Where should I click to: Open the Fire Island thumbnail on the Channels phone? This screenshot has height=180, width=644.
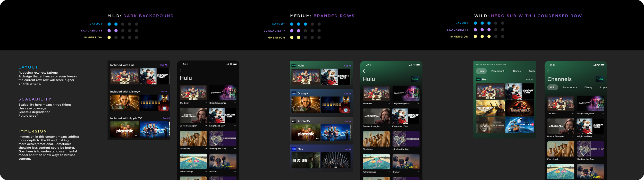561,149
